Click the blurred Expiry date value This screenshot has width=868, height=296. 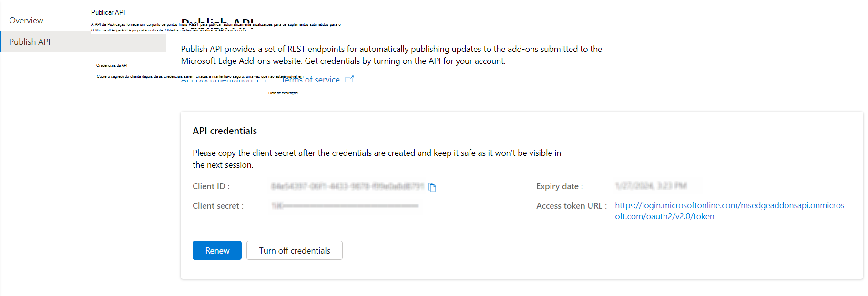click(651, 186)
